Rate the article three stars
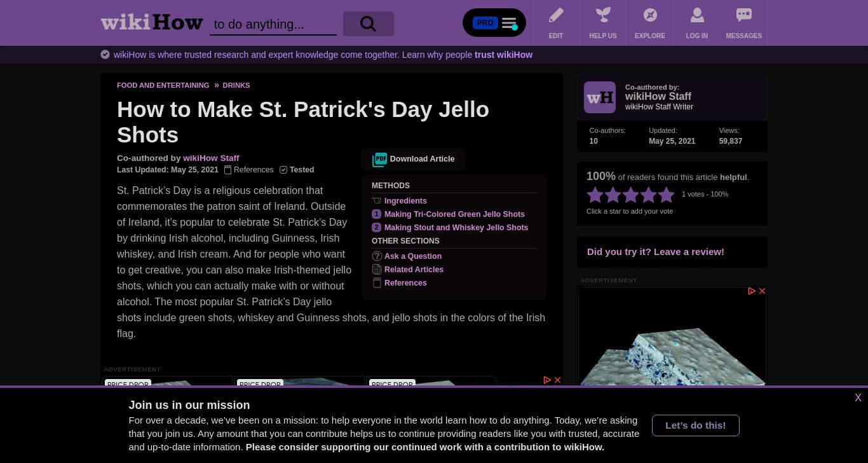The height and width of the screenshot is (463, 868). click(x=630, y=195)
